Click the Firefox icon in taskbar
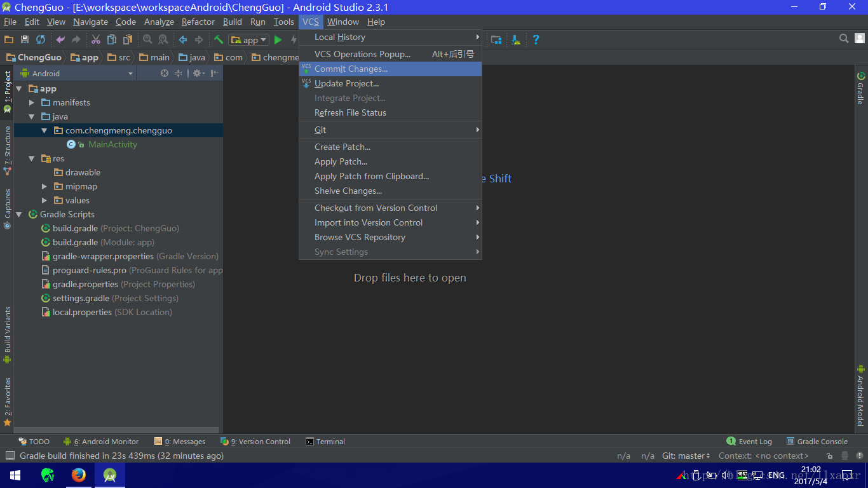The height and width of the screenshot is (488, 868). pos(79,475)
